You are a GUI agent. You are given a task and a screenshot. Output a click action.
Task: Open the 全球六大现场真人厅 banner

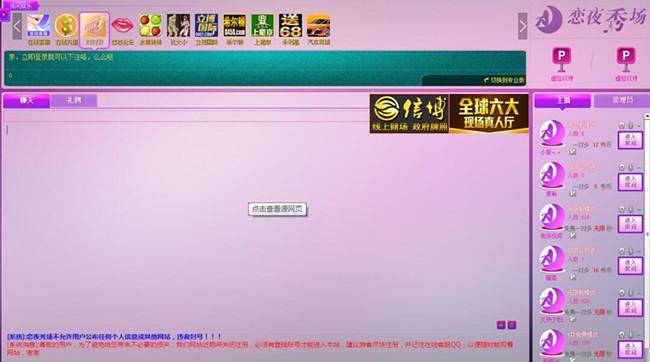pos(489,114)
